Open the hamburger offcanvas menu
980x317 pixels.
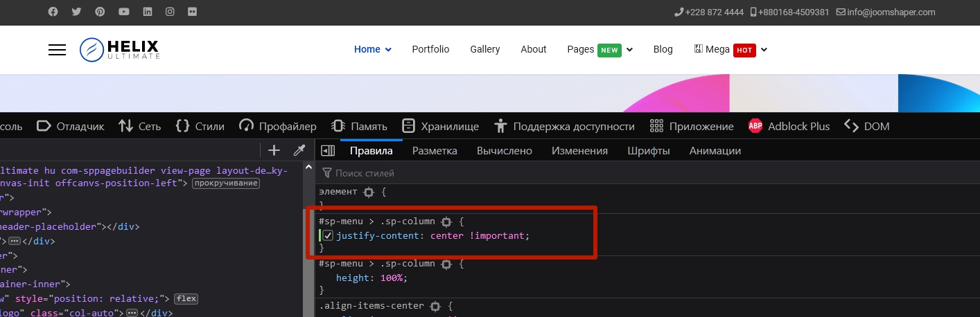(x=57, y=50)
